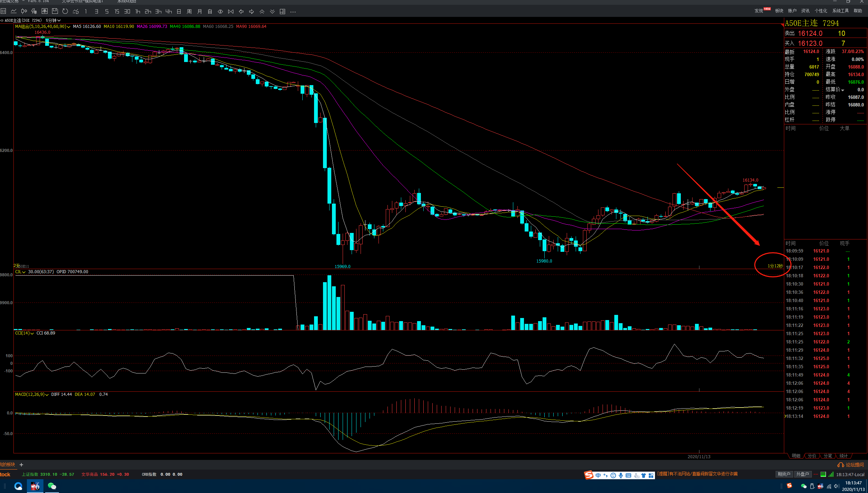Viewport: 868px width, 493px height.
Task: Click the three dots more toolbar icon
Action: (293, 11)
